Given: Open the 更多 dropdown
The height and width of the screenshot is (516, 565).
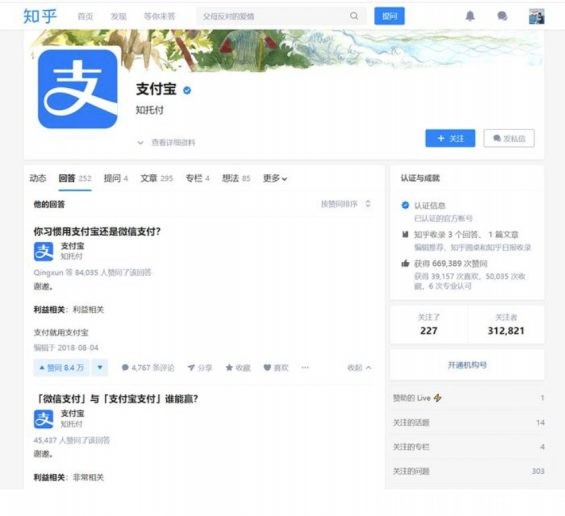Looking at the screenshot, I should coord(275,178).
